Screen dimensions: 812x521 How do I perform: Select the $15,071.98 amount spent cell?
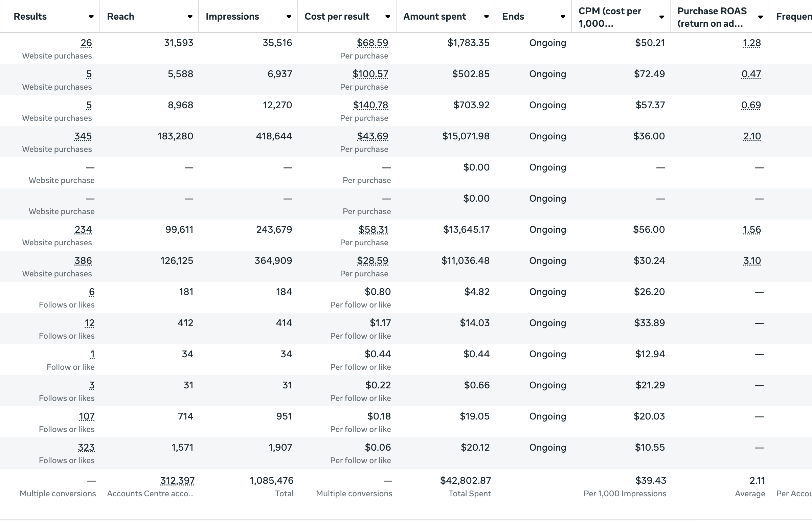tap(466, 136)
